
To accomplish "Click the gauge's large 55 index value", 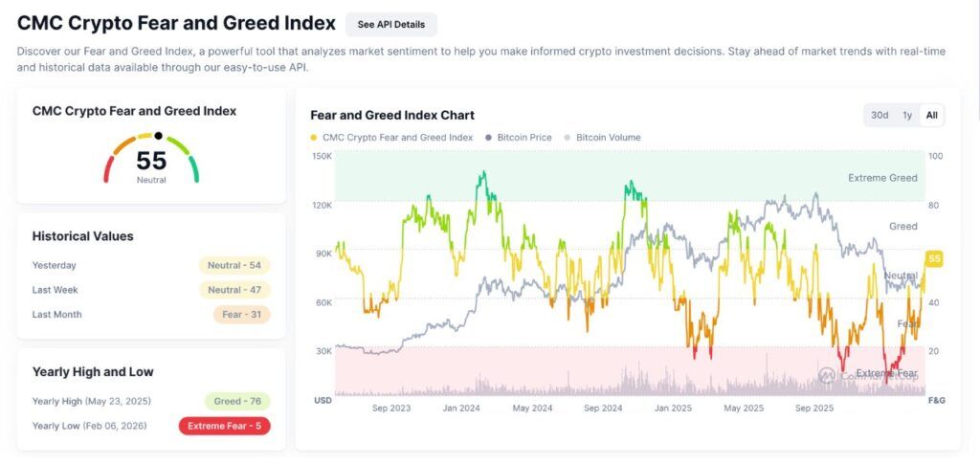I will pos(151,161).
